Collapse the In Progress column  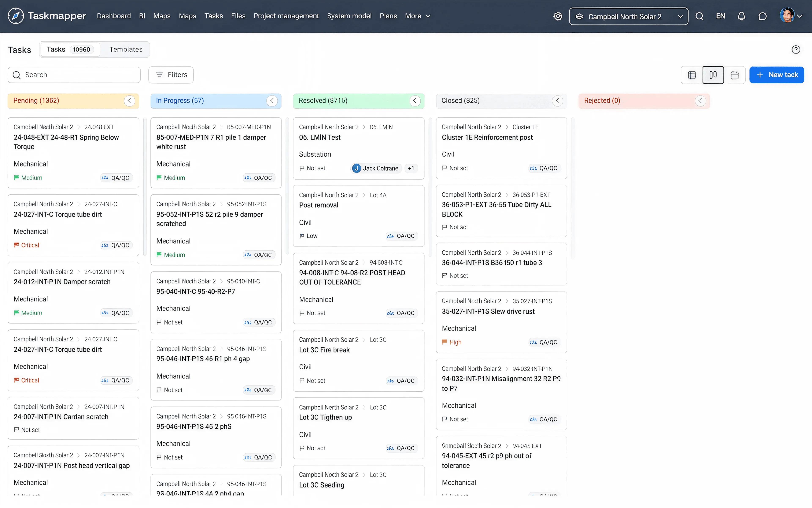272,101
